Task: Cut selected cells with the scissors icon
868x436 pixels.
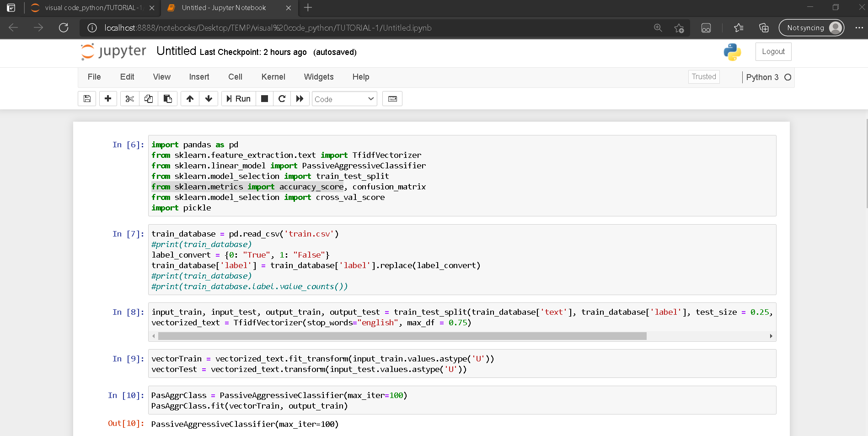Action: pyautogui.click(x=130, y=99)
